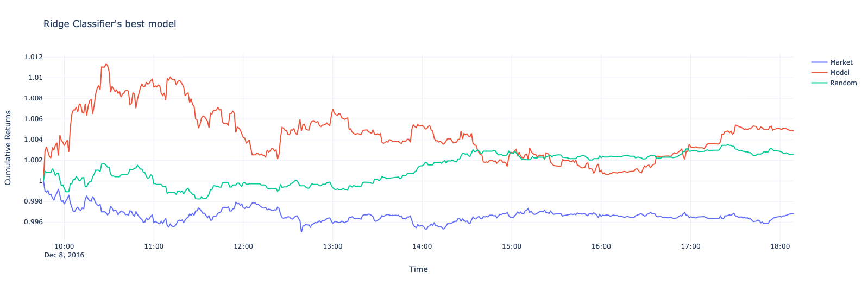Click the red Model legend line swatch

point(819,73)
